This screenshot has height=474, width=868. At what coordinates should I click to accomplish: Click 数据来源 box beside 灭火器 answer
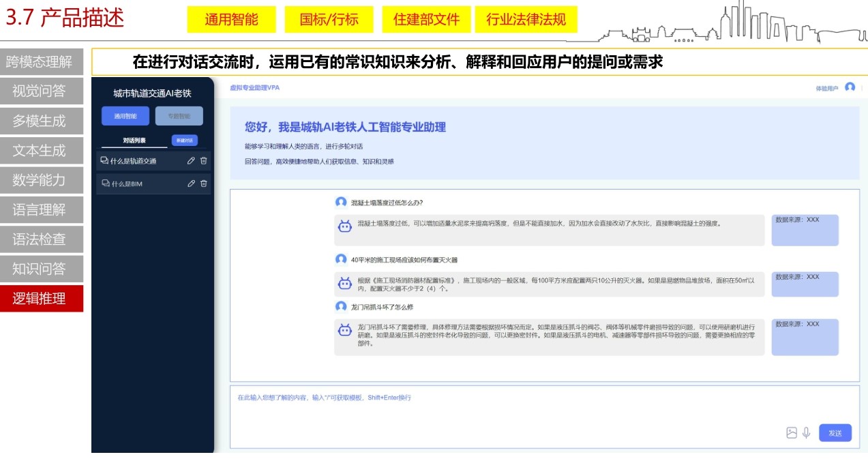tap(805, 284)
